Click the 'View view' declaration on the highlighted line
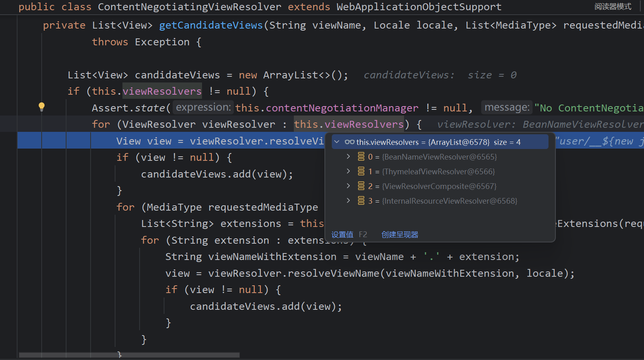Image resolution: width=644 pixels, height=360 pixels. [144, 141]
